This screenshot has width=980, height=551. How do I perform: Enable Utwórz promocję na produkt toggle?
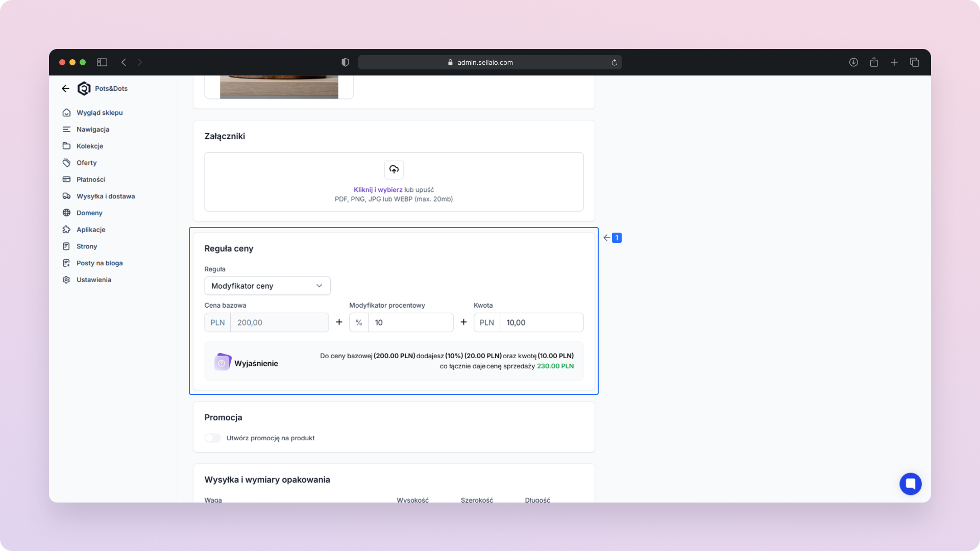click(x=212, y=438)
